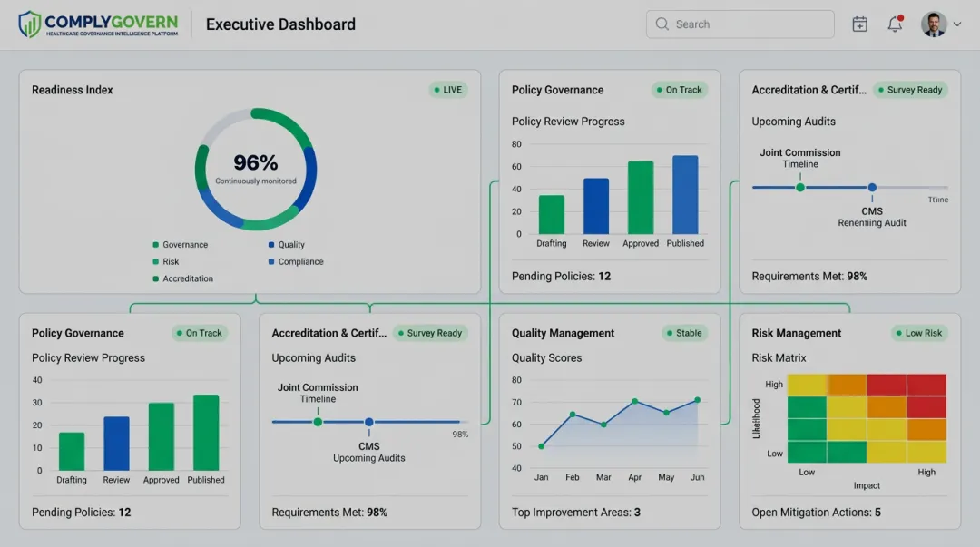Click Joint Commission marker in bottom audit timeline
The image size is (980, 547).
pyautogui.click(x=318, y=422)
